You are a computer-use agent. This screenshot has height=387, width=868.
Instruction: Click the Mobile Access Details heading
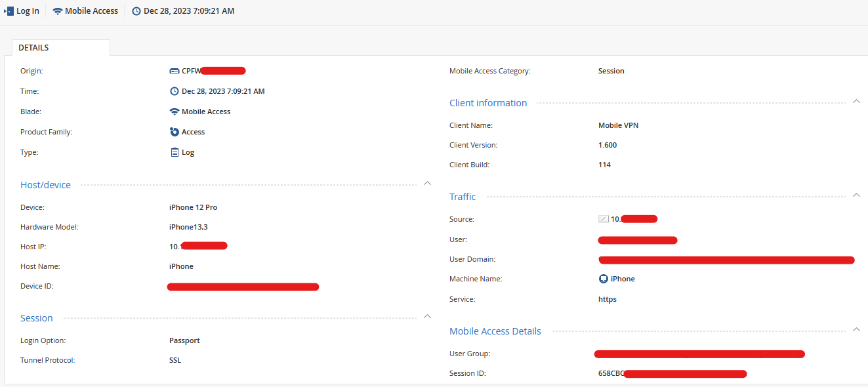495,331
